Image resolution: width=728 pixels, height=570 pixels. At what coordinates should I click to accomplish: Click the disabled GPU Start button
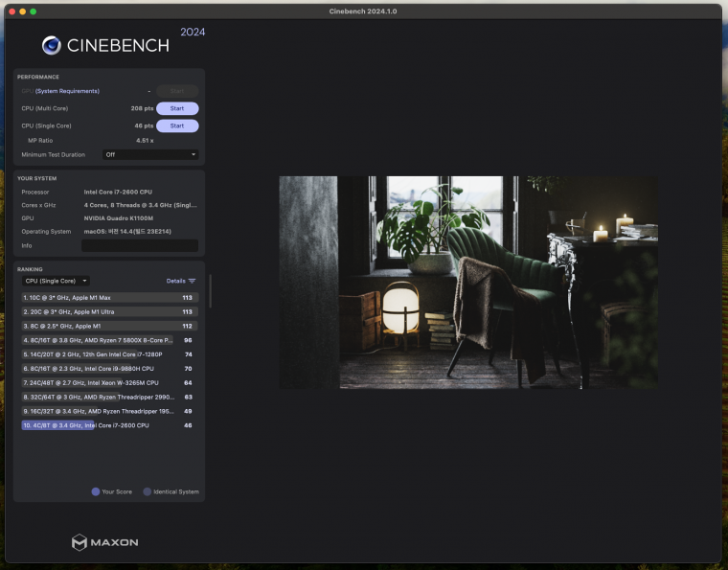tap(177, 91)
